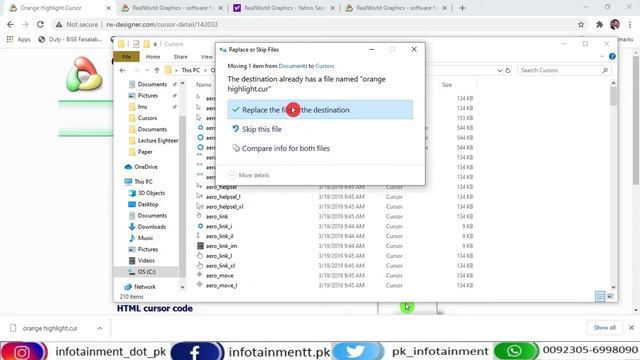Open the Share ribbon tab
Image resolution: width=640 pixels, height=360 pixels.
(180, 57)
